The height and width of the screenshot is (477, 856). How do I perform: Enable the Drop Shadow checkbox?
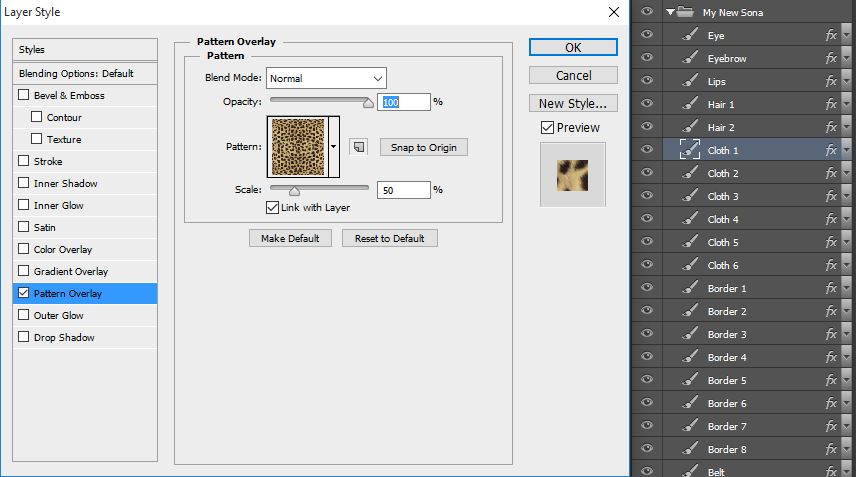point(24,337)
